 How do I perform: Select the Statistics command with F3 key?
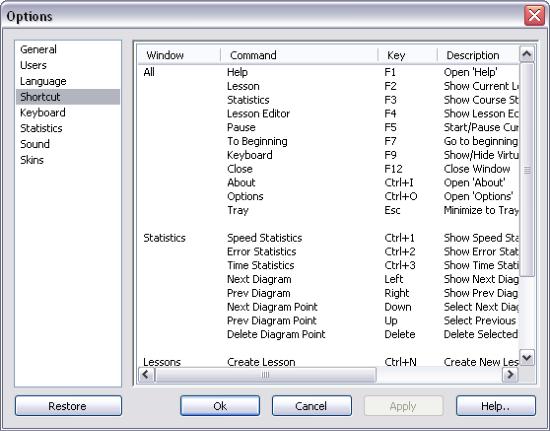coord(248,100)
